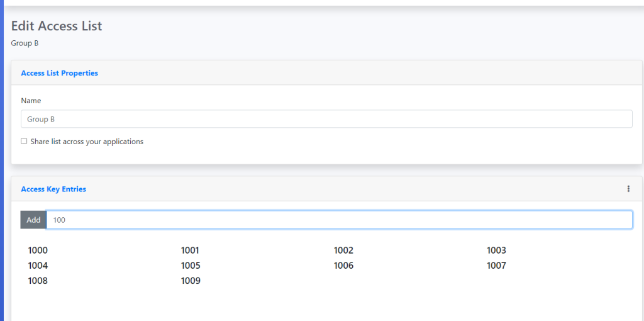The image size is (644, 321).
Task: Pick access key entry 1004
Action: tap(38, 266)
